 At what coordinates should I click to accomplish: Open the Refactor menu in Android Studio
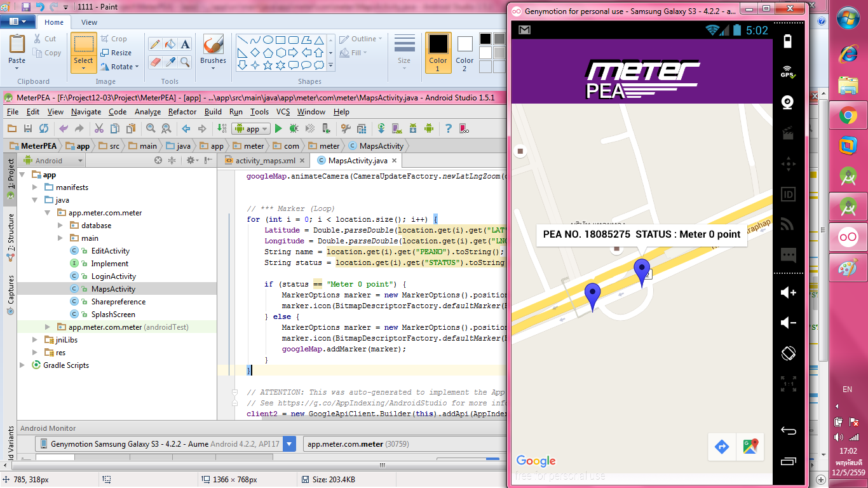tap(182, 112)
